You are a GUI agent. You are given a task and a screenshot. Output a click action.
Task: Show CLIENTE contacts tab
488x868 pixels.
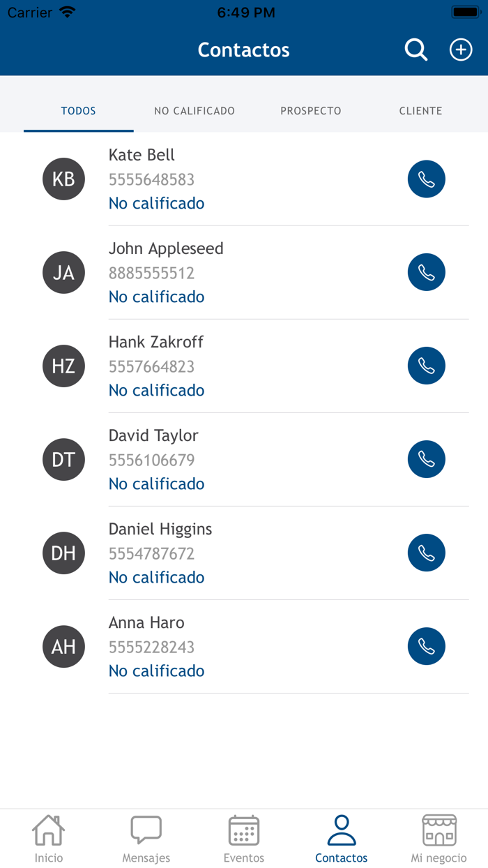tap(420, 111)
